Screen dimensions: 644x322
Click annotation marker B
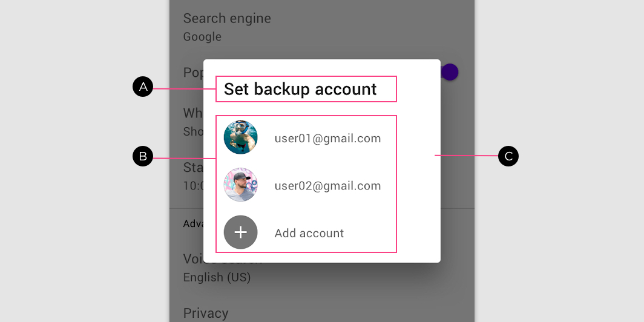(x=143, y=157)
